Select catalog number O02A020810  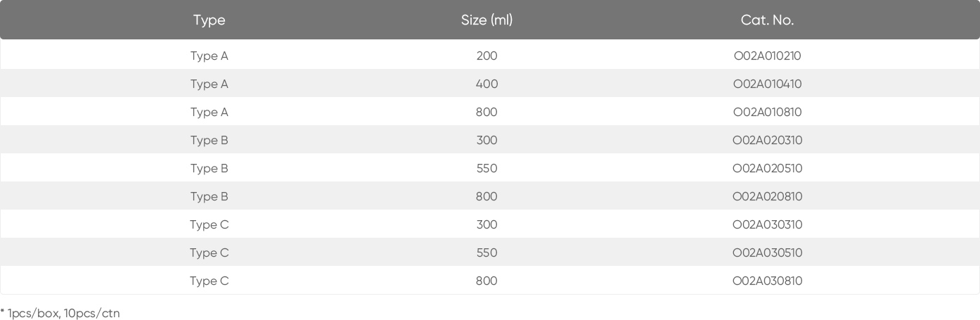click(767, 197)
